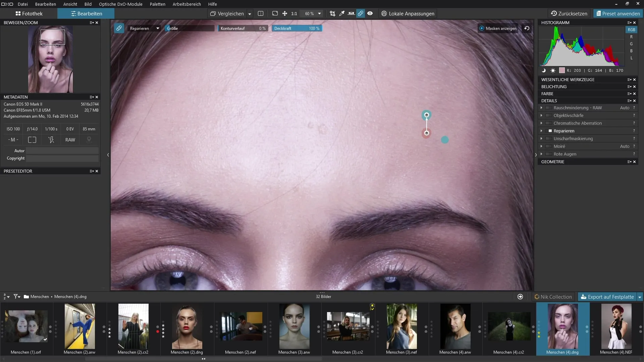Image resolution: width=644 pixels, height=362 pixels.
Task: Adjust the Konturverlauf slider
Action: [243, 28]
